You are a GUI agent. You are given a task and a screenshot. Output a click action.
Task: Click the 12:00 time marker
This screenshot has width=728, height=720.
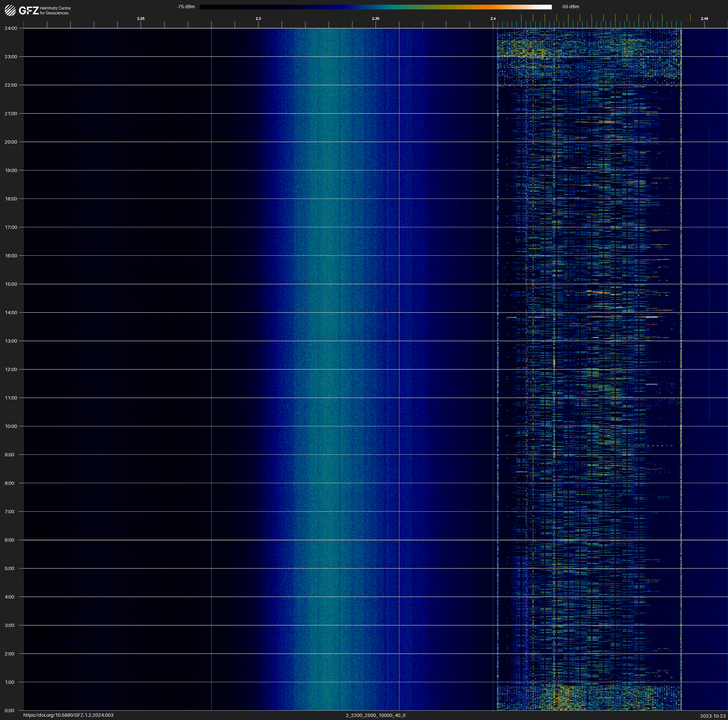[11, 369]
